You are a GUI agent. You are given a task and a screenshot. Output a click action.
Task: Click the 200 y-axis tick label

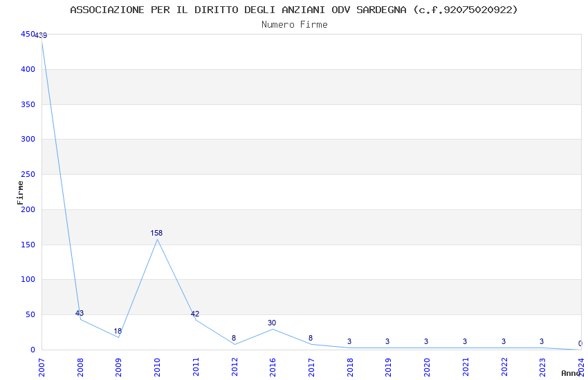28,209
